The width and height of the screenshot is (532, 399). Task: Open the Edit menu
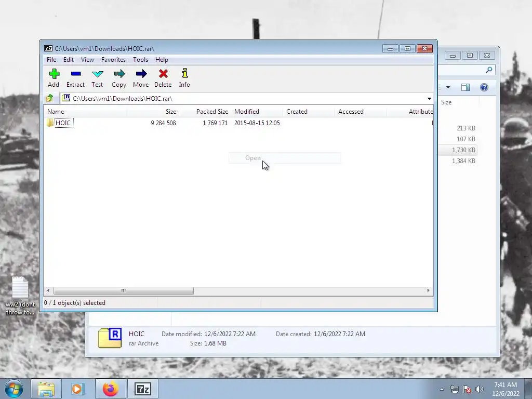69,60
